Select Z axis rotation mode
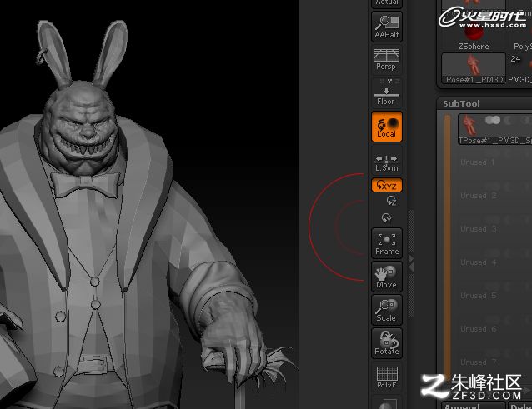Image resolution: width=532 pixels, height=409 pixels. tap(392, 201)
